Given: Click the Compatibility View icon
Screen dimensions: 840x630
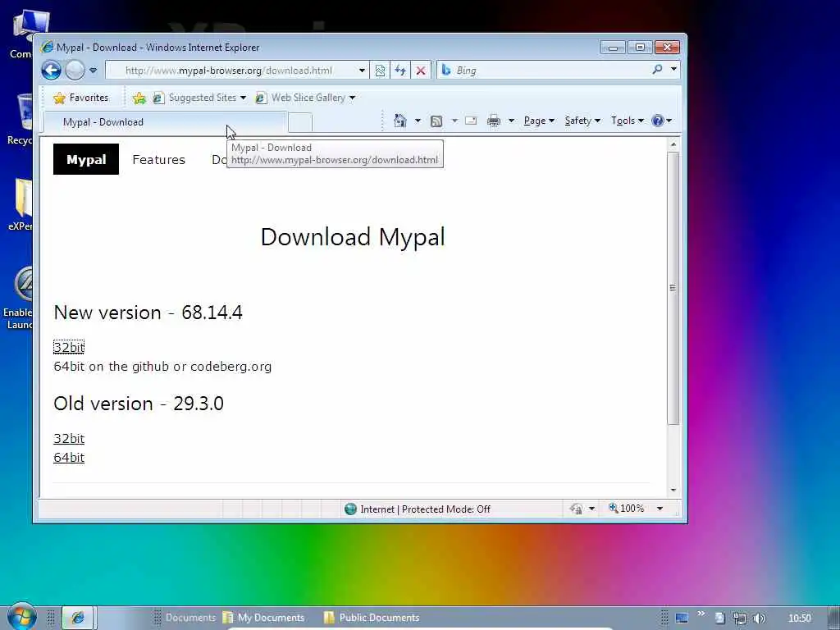Looking at the screenshot, I should point(380,71).
